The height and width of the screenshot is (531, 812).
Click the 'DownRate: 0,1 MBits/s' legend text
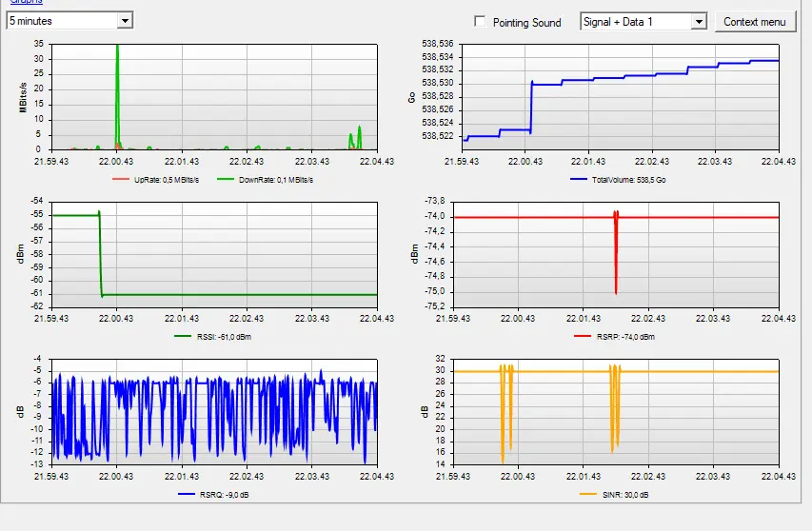point(275,180)
